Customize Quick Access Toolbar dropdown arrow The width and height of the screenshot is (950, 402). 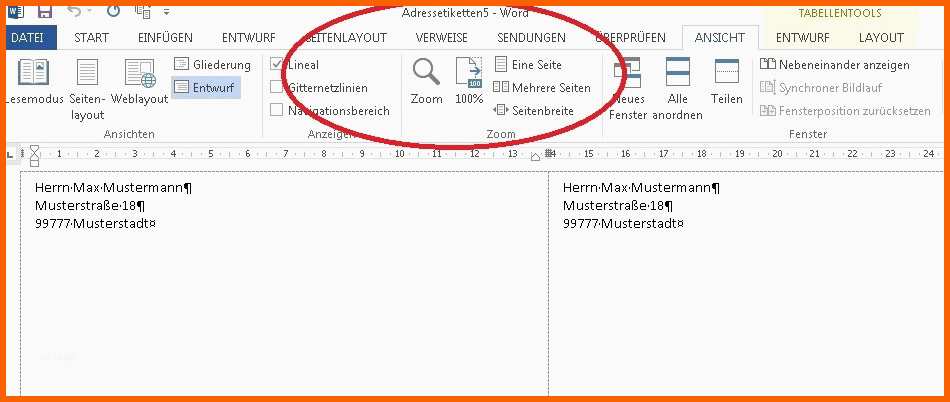167,12
